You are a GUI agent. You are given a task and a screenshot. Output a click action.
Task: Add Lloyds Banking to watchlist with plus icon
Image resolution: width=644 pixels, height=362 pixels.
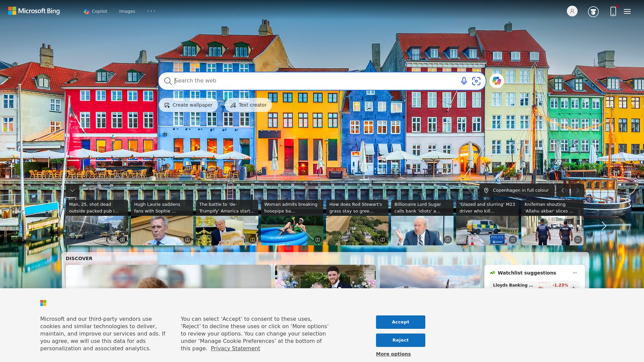point(574,287)
